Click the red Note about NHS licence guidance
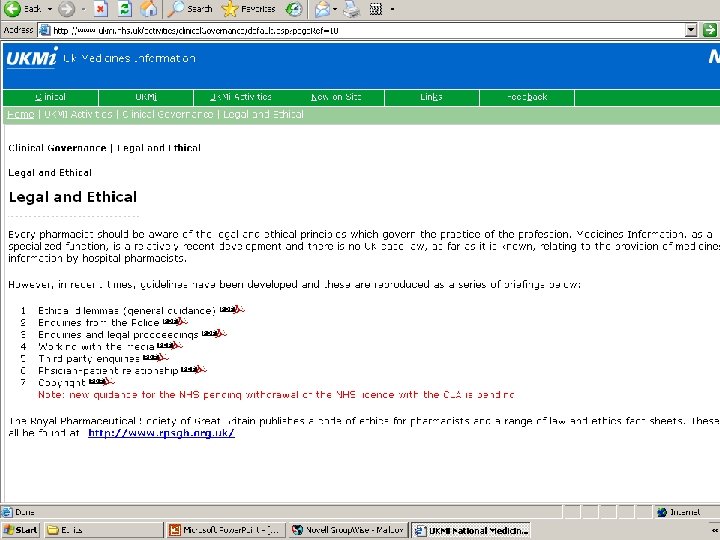Image resolution: width=720 pixels, height=540 pixels. (x=276, y=395)
